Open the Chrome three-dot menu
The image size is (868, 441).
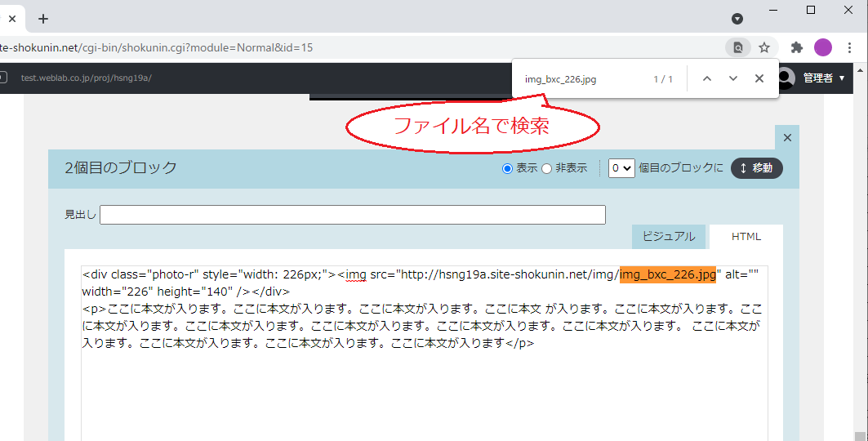coord(852,47)
